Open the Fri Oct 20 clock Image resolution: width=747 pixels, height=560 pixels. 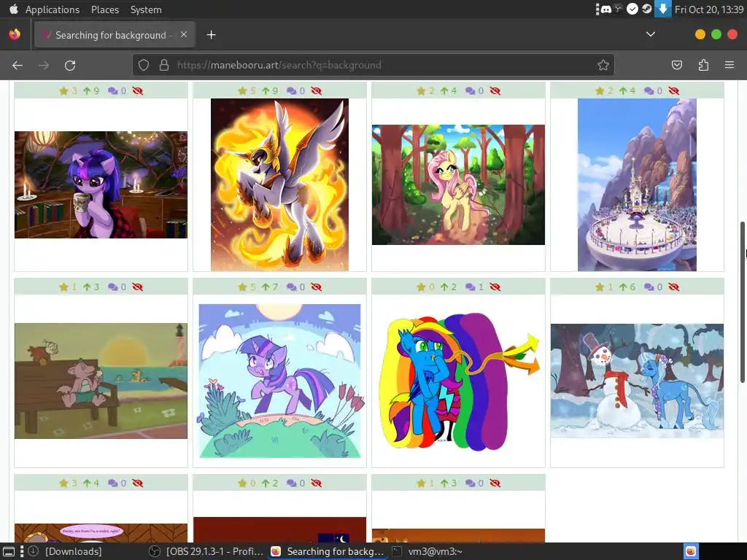coord(709,9)
